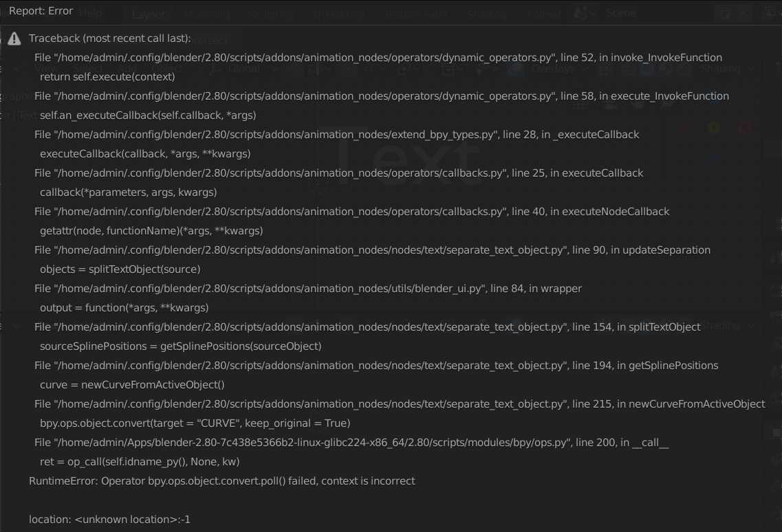
Task: Switch to the Modeling workspace tab
Action: tap(207, 14)
